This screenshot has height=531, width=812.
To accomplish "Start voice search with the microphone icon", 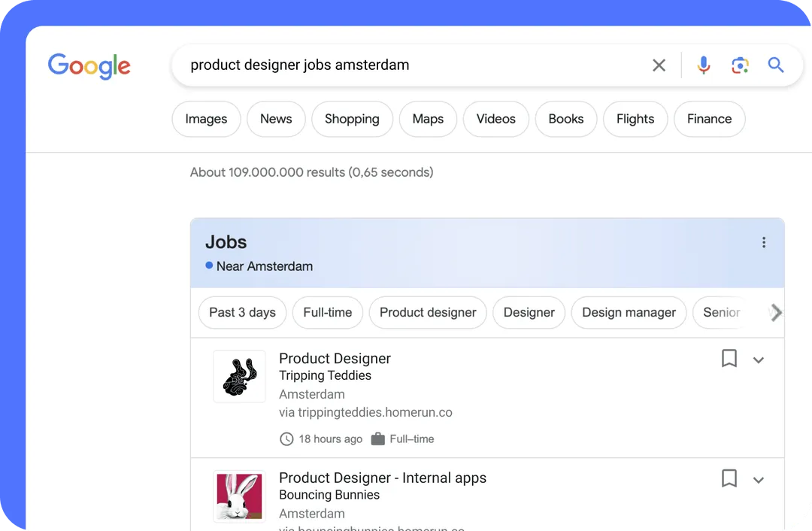I will [703, 65].
